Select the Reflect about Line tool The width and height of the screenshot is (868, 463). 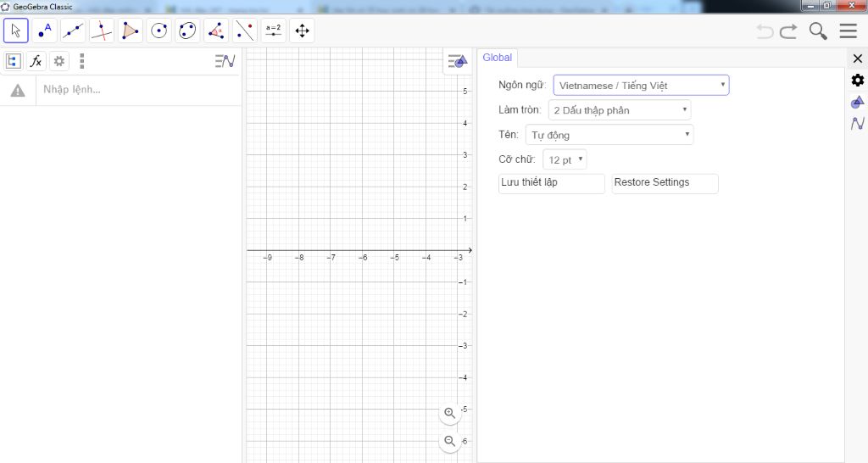click(245, 31)
